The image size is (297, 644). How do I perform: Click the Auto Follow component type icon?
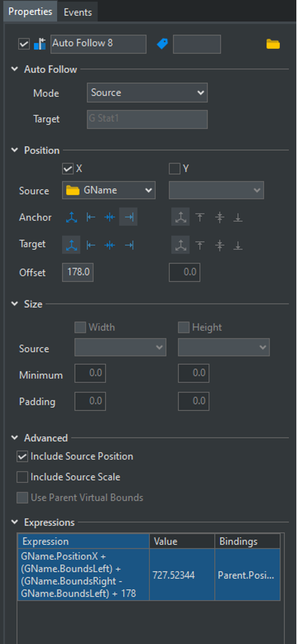39,44
